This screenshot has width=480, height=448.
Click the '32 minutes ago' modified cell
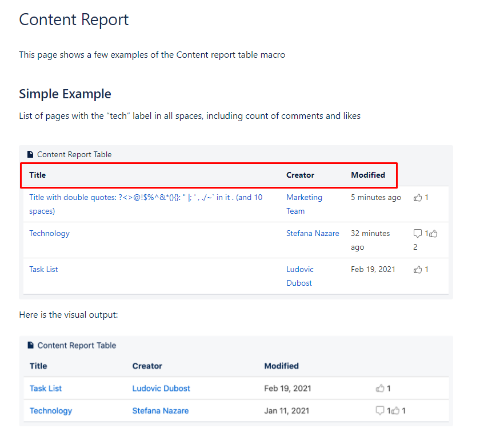point(370,240)
